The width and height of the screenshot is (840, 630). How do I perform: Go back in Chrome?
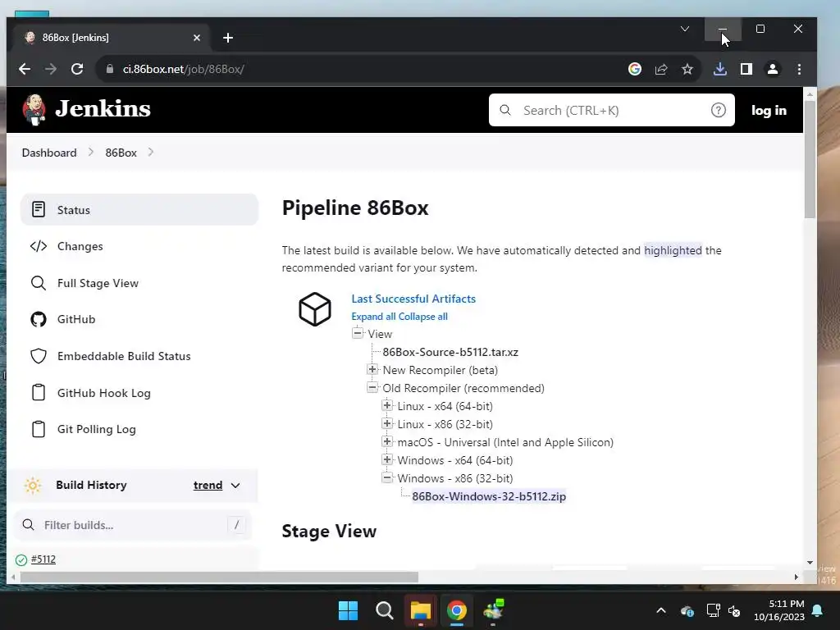25,69
